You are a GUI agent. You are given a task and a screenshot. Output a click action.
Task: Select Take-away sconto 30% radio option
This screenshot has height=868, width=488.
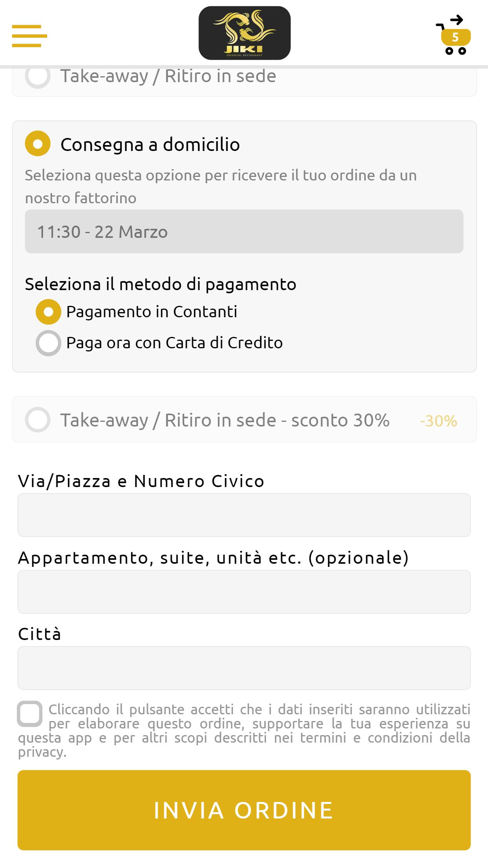pyautogui.click(x=38, y=420)
